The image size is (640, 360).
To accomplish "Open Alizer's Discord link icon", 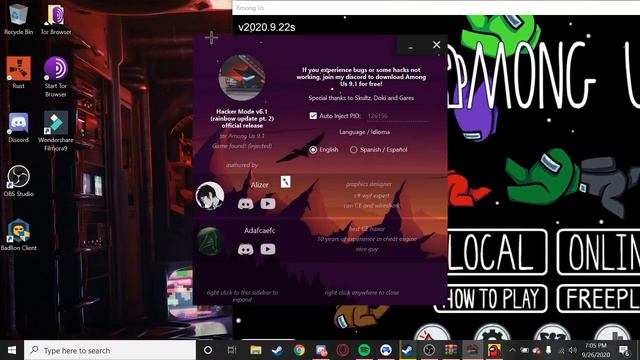I will tap(245, 203).
